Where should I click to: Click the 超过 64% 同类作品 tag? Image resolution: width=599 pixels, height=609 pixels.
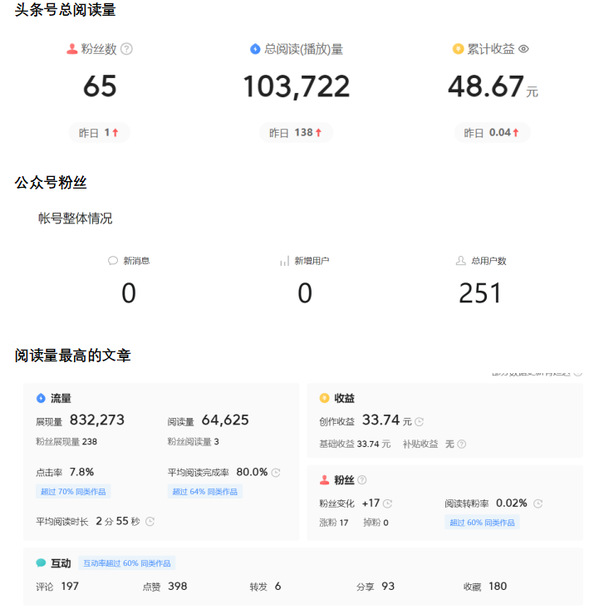tap(205, 492)
